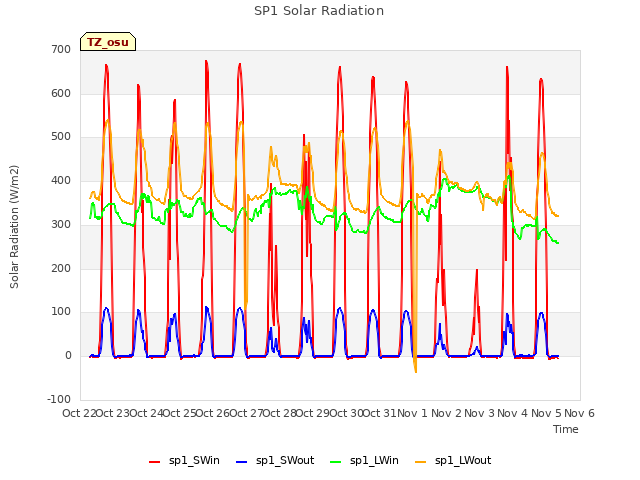Screen dimensions: 640x480
Task: Click the 200 y-axis tick label
Action: point(61,268)
